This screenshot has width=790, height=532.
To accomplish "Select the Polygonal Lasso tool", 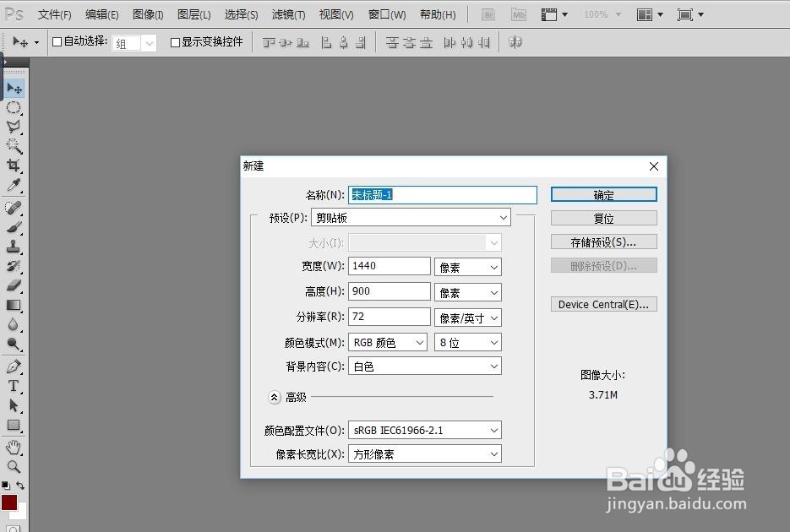I will (14, 127).
